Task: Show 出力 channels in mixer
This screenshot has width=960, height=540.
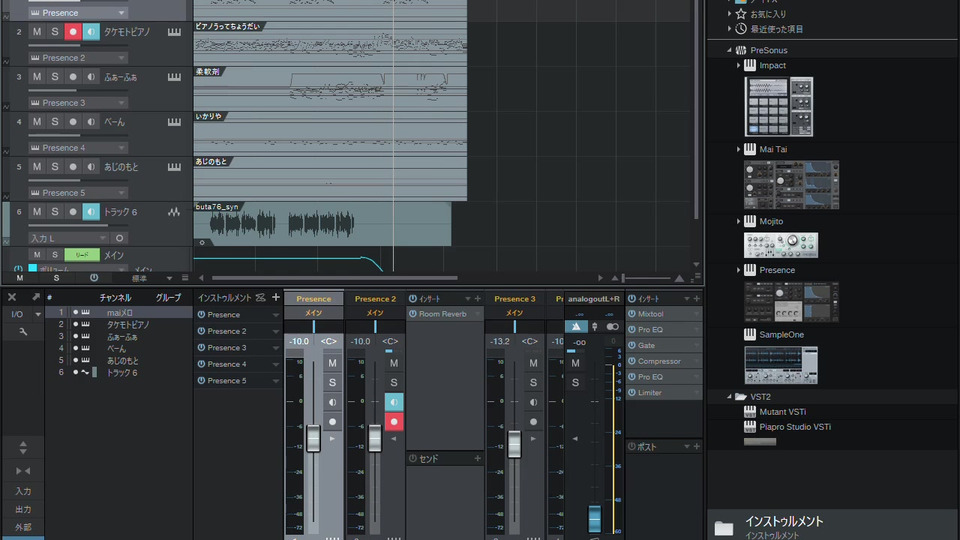Action: point(23,509)
